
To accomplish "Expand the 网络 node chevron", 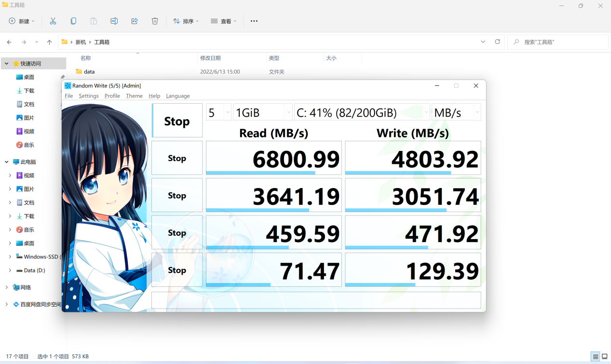I will 6,287.
